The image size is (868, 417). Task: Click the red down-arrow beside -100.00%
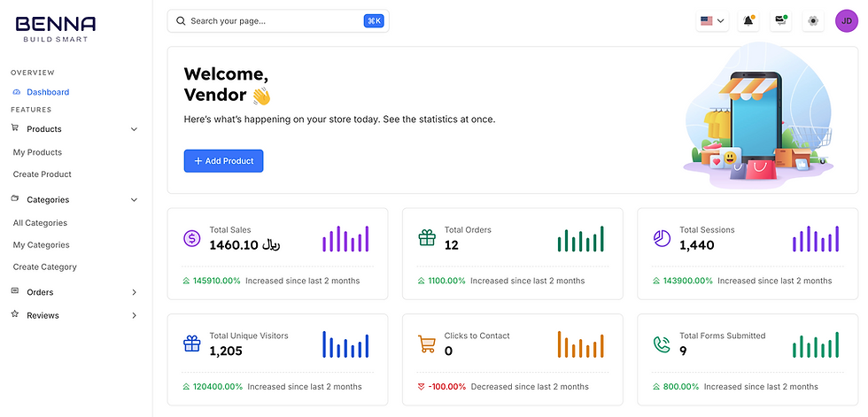click(422, 387)
